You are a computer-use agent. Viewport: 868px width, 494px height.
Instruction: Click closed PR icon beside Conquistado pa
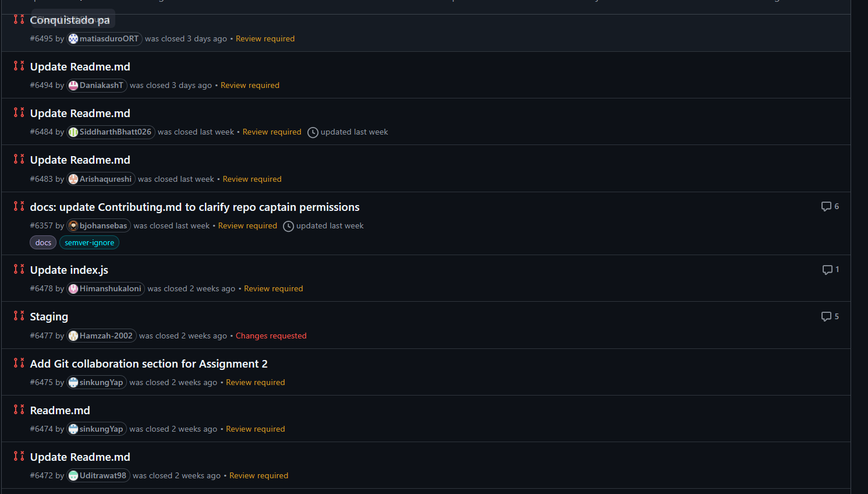pyautogui.click(x=19, y=19)
